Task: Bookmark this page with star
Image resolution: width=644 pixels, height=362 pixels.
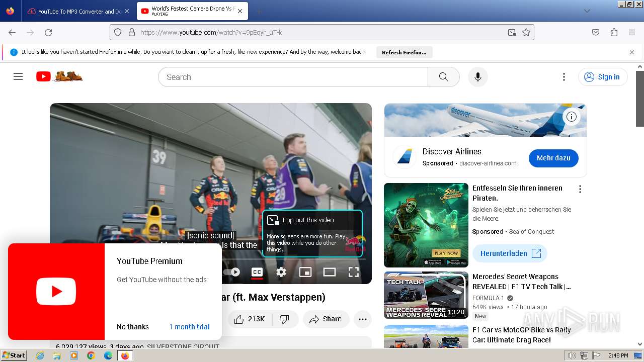Action: coord(526,32)
